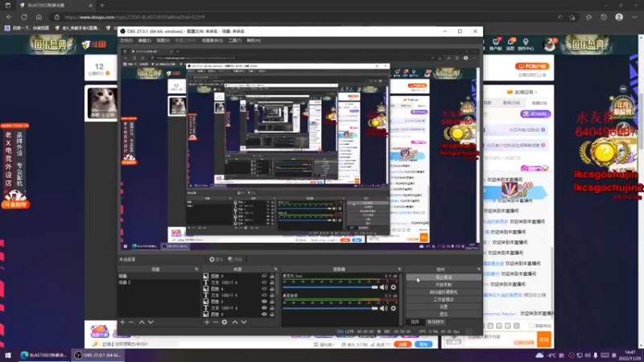This screenshot has width=644, height=362.
Task: Open the 麦克风/Aux audio settings gear
Action: click(x=394, y=287)
